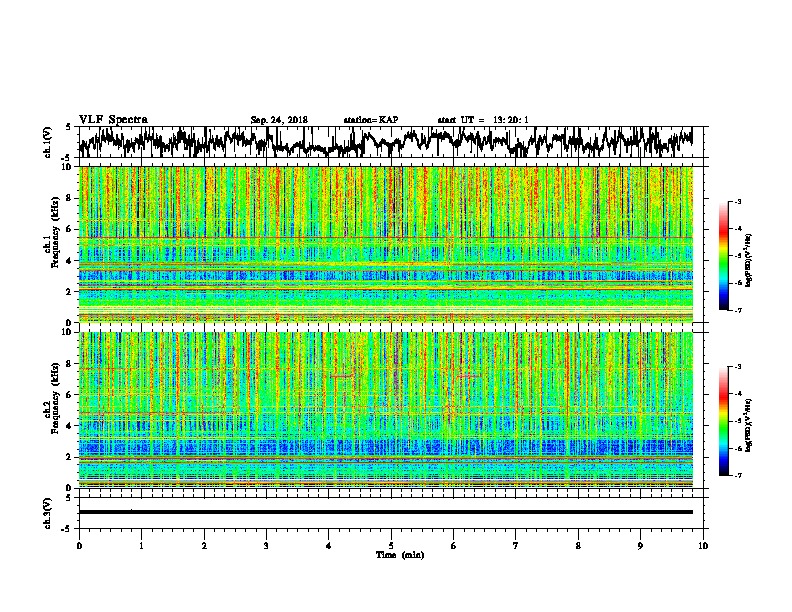Image resolution: width=792 pixels, height=612 pixels.
Task: Click the "station=KAP" header label
Action: click(371, 120)
